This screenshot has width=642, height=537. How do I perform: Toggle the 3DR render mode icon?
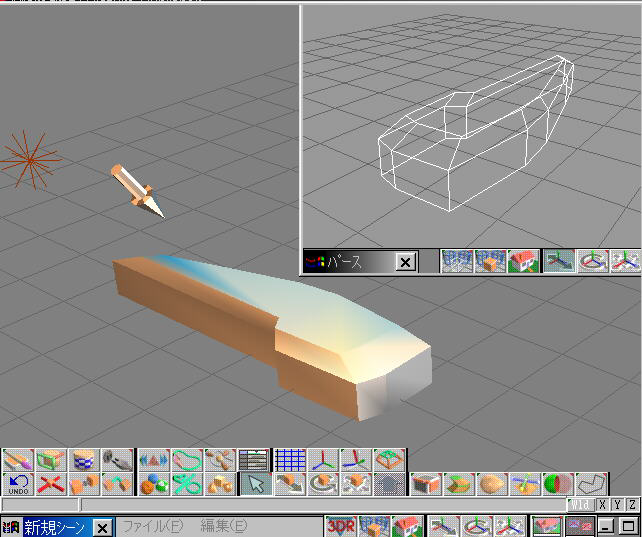click(x=341, y=526)
